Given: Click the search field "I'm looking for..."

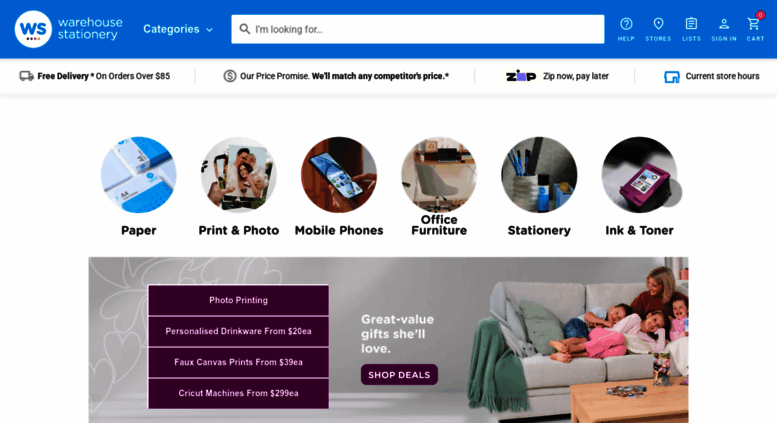Looking at the screenshot, I should (418, 29).
